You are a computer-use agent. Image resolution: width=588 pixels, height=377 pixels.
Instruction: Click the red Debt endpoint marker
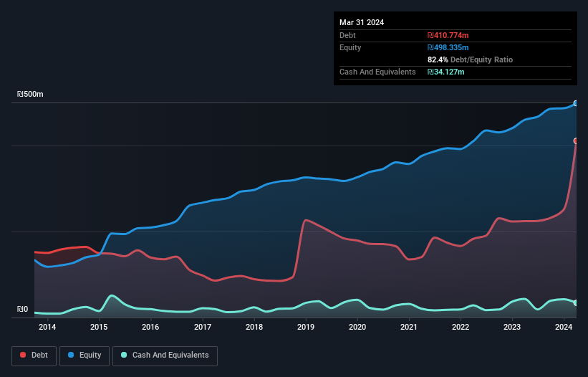point(576,141)
